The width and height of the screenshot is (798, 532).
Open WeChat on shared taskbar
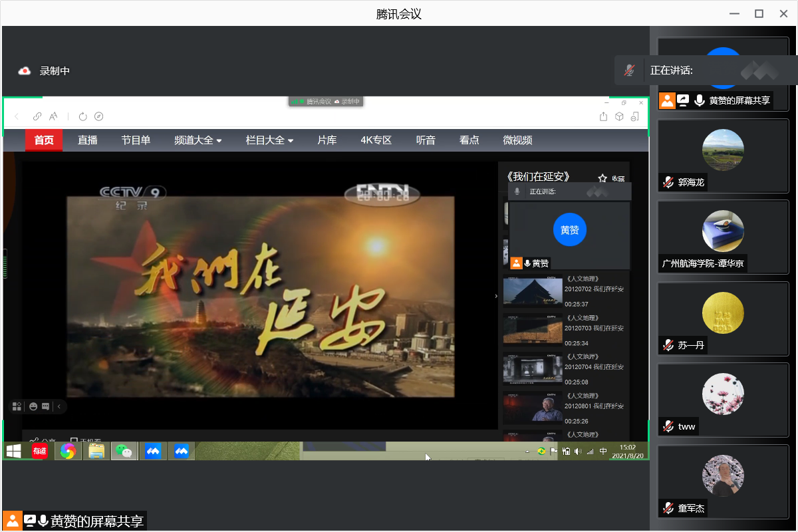tap(124, 451)
